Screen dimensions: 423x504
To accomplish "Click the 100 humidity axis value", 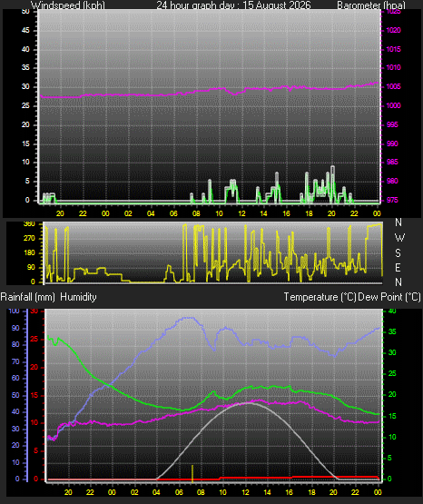I will point(15,311).
